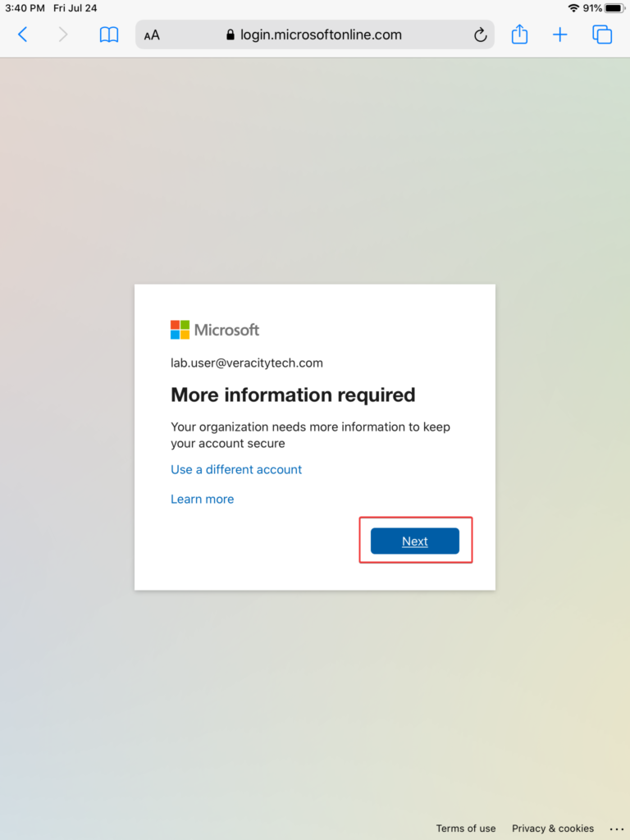
Task: Open the AA reader and text options
Action: [x=152, y=35]
